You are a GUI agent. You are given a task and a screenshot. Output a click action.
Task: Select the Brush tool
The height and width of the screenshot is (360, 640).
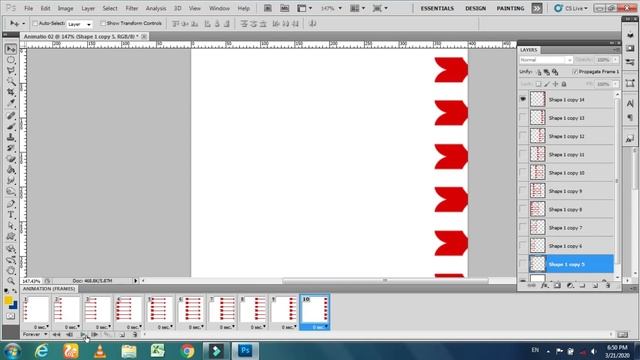pyautogui.click(x=11, y=127)
